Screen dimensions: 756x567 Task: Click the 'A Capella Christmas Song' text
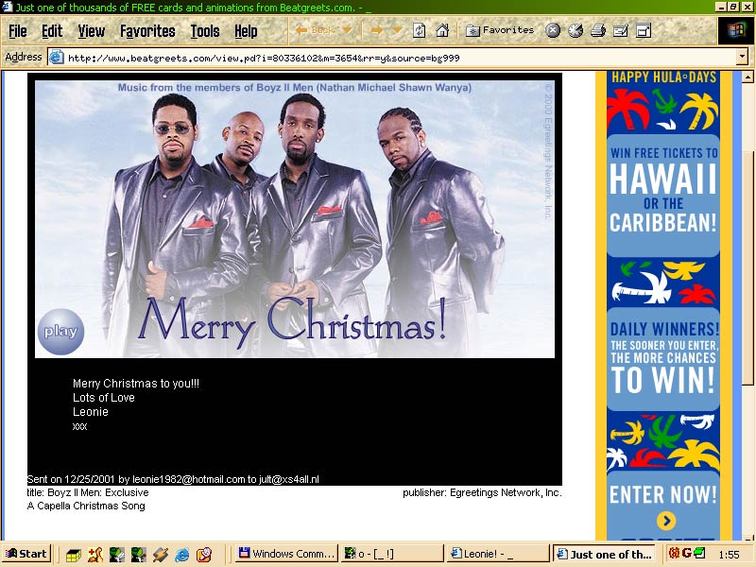pyautogui.click(x=86, y=506)
